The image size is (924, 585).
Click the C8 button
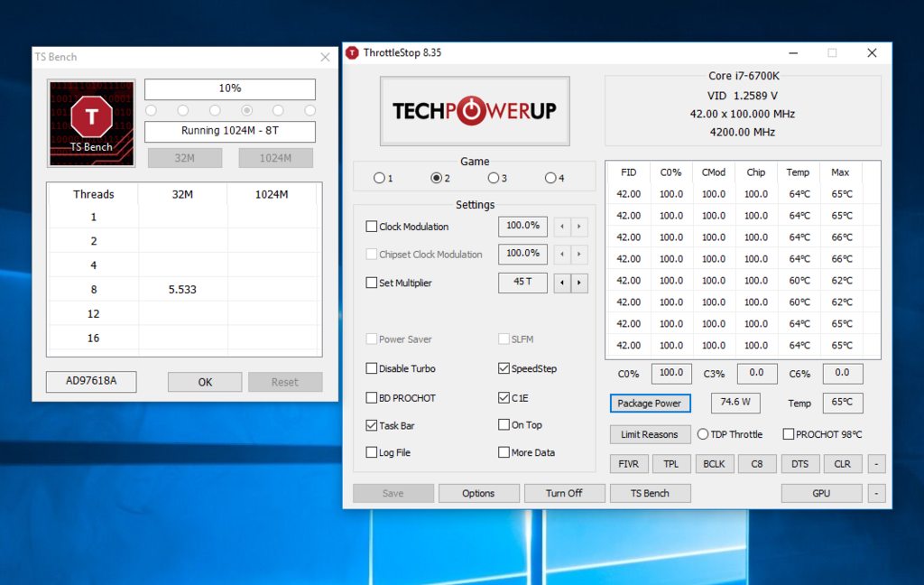(757, 464)
